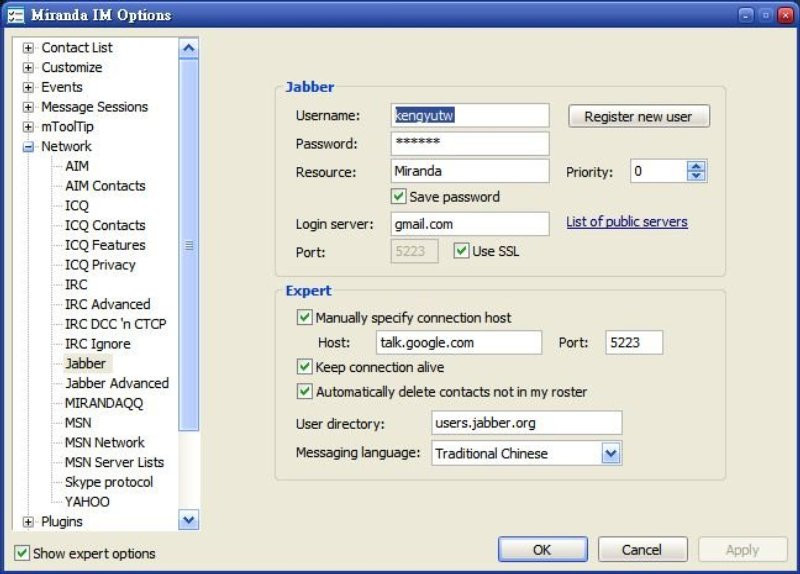Close the Miranda IM Options window
800x574 pixels.
coord(785,15)
